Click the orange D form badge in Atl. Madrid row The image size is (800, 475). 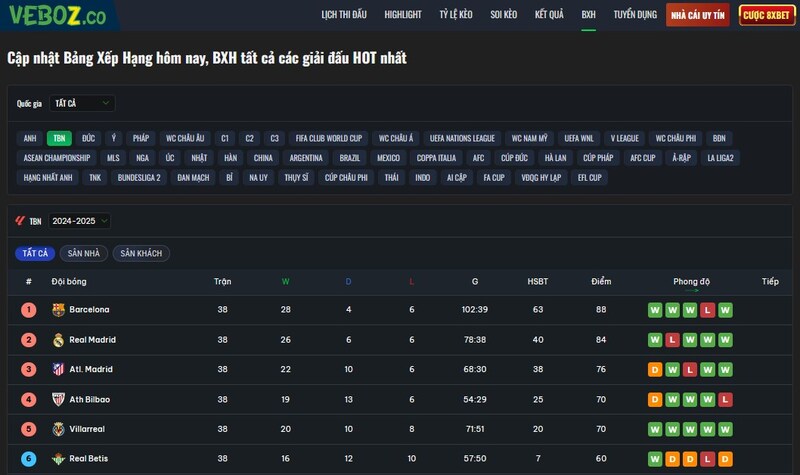(655, 370)
